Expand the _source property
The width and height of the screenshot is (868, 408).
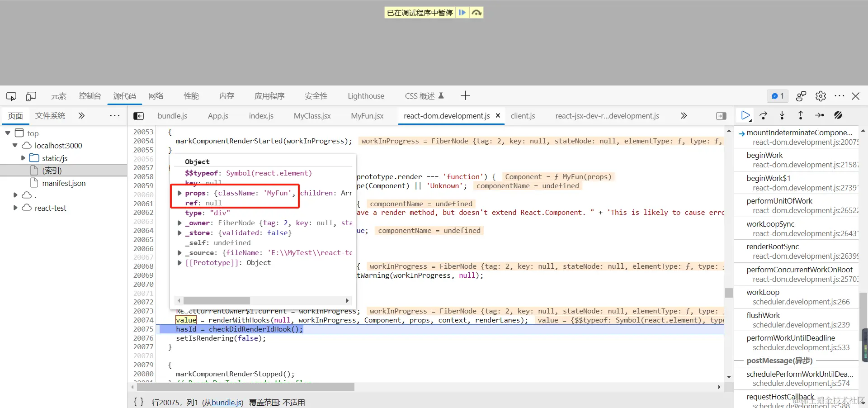click(179, 253)
